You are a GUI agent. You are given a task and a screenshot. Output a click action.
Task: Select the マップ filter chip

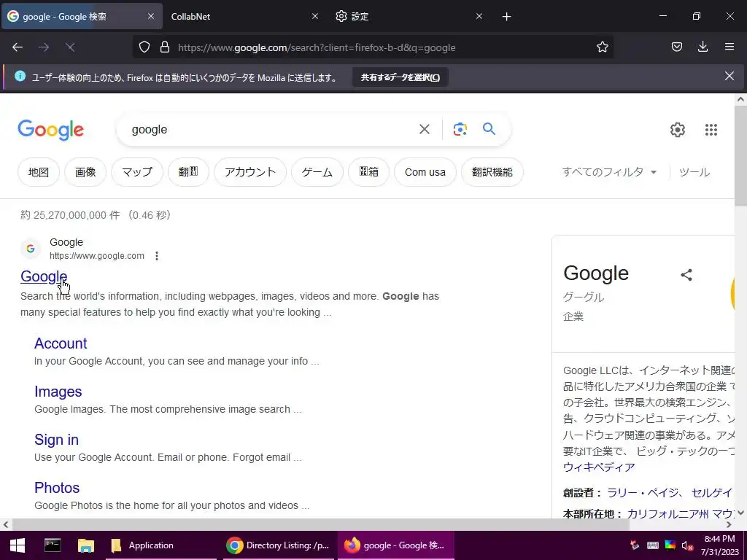click(137, 172)
